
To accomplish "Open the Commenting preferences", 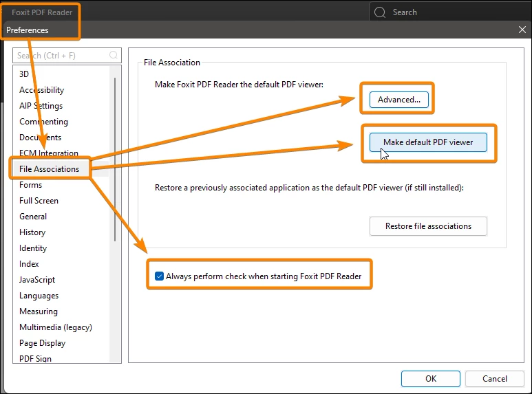I will [43, 122].
